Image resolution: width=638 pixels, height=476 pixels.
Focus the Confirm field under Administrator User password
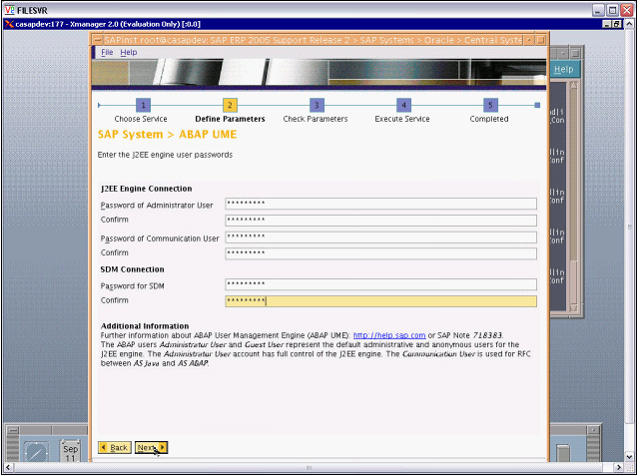[380, 220]
